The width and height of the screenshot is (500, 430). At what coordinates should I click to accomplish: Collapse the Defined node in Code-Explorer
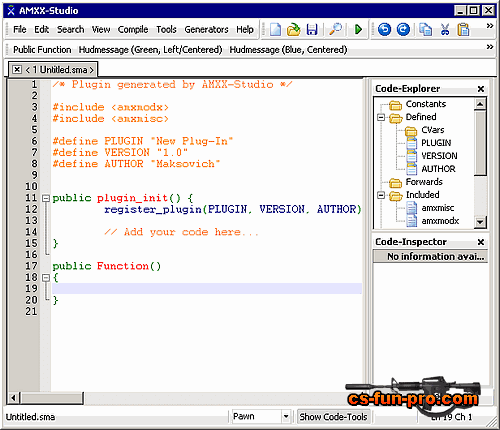click(x=381, y=117)
